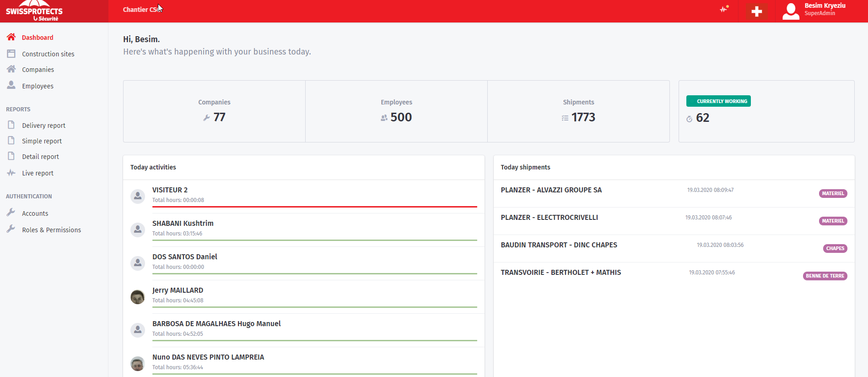The width and height of the screenshot is (868, 377).
Task: Click the Currently Working badge
Action: 718,101
